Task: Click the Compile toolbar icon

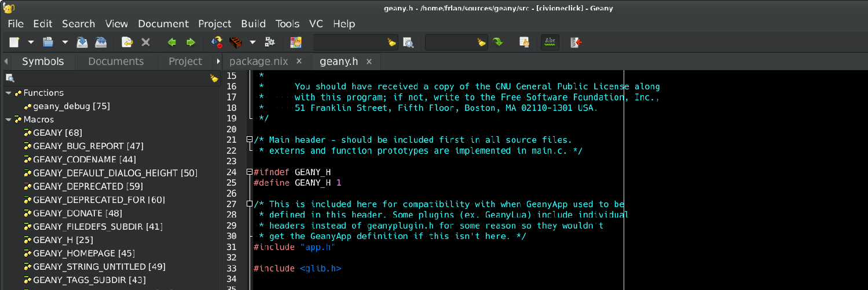Action: click(x=217, y=42)
